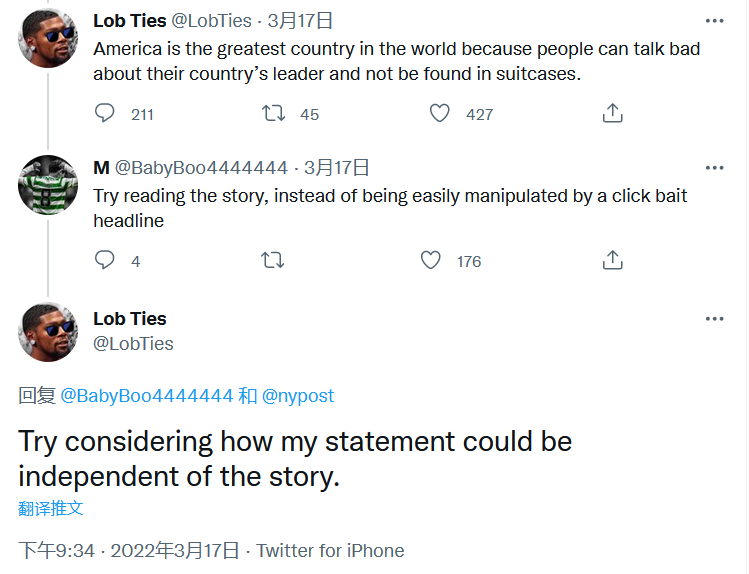The height and width of the screenshot is (574, 749).
Task: View Lob Ties avatar on top tweet
Action: [x=48, y=38]
